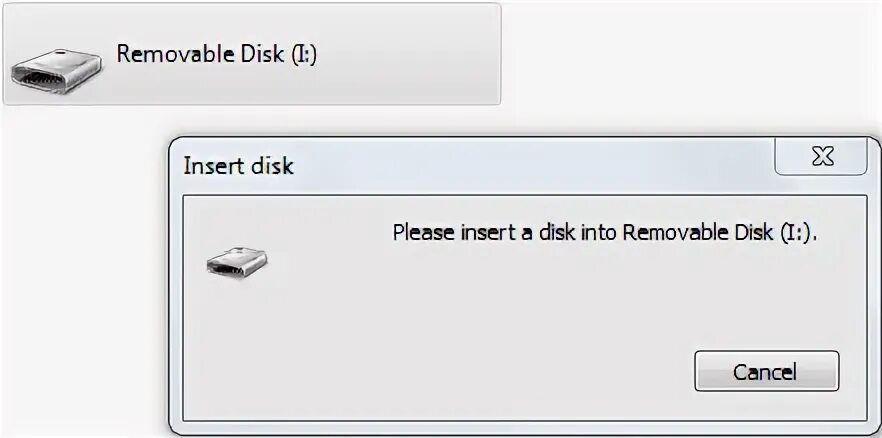The width and height of the screenshot is (882, 438).
Task: Click the small drive icon inside the dialog
Action: point(237,261)
